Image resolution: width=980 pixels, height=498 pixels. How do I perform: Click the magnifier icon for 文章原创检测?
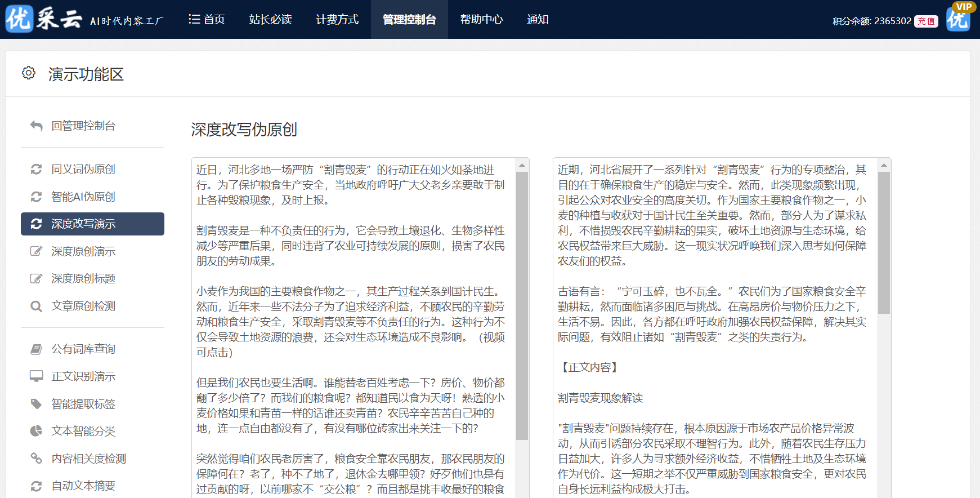click(x=37, y=306)
